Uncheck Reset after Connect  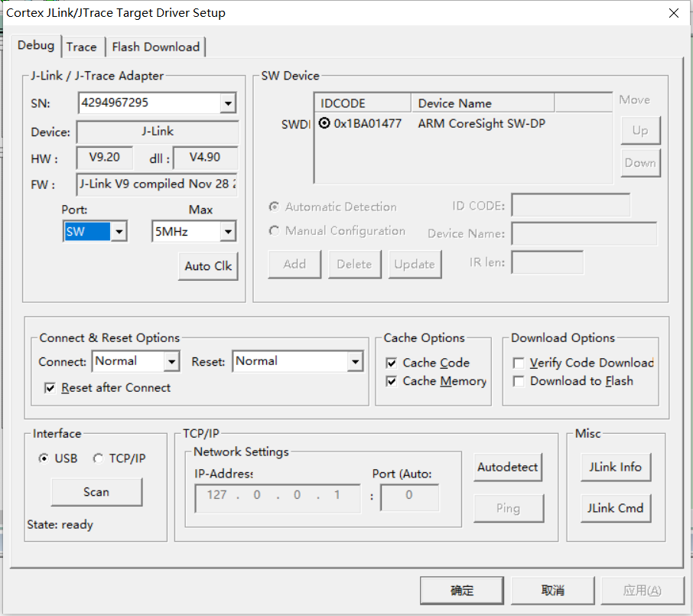(49, 388)
